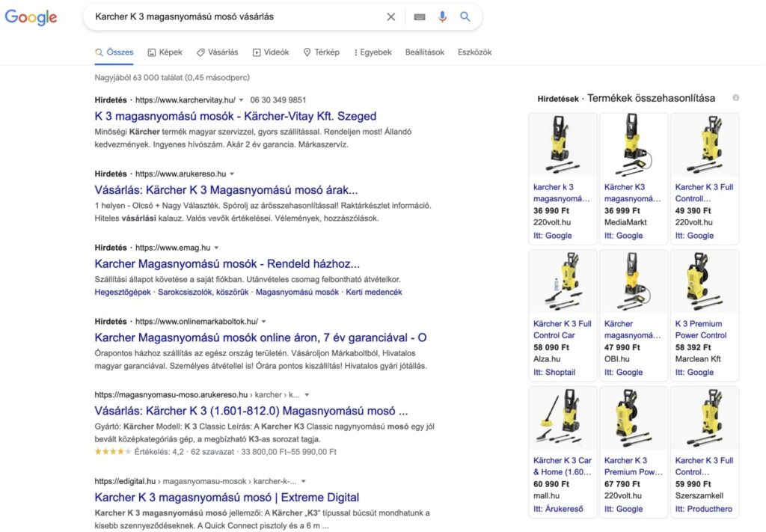Click Itt: Google link under MediaMarkt
This screenshot has width=766, height=532.
click(623, 236)
